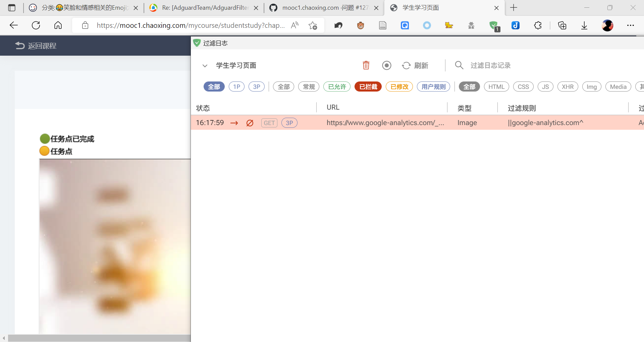Screen dimensions: 644x342
Task: Click the record button in the filtering log toolbar
Action: pos(386,65)
